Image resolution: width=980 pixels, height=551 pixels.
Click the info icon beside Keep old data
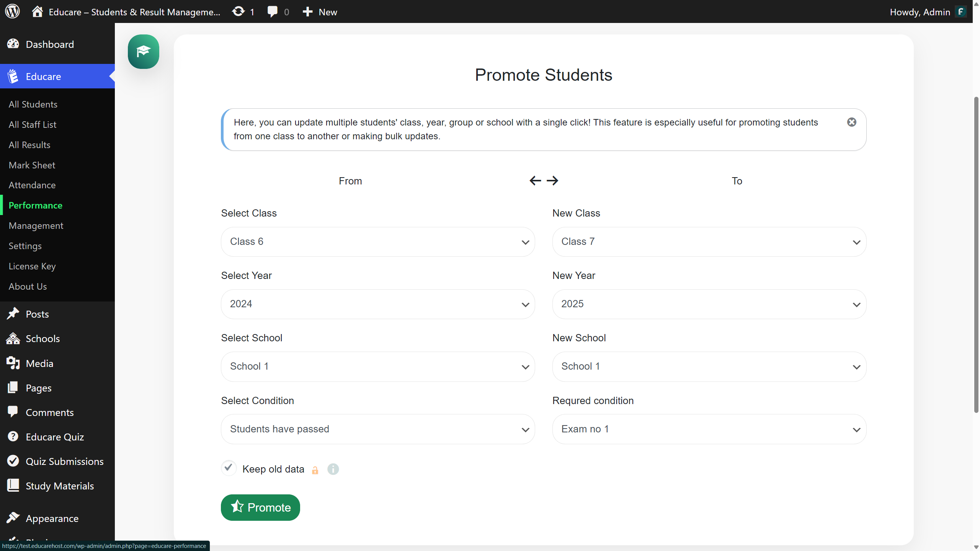[x=333, y=469]
